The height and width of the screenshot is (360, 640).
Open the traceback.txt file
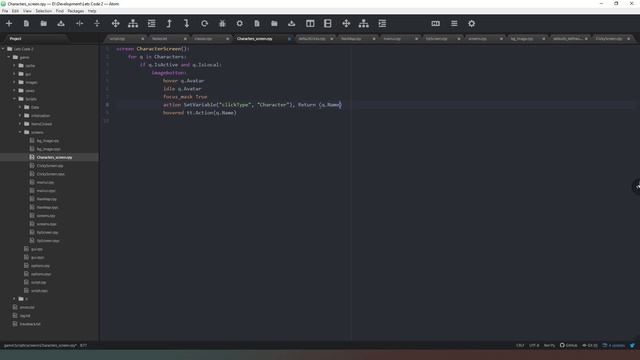coord(30,324)
